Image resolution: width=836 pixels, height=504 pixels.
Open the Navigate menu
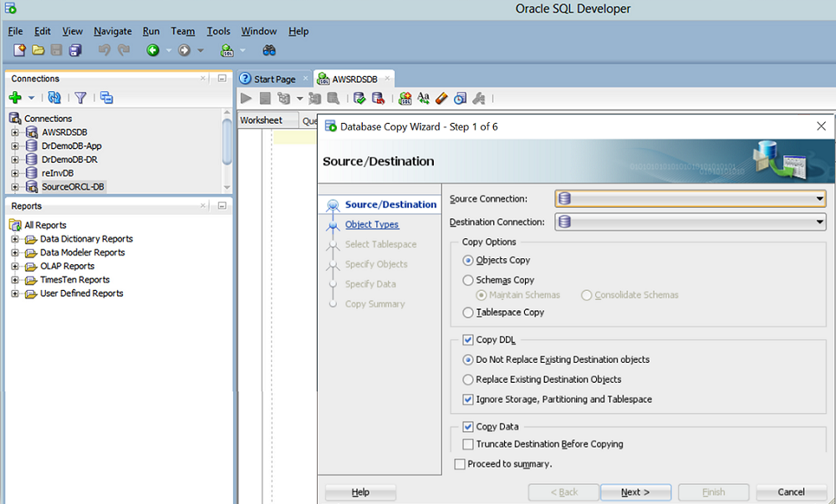(112, 31)
